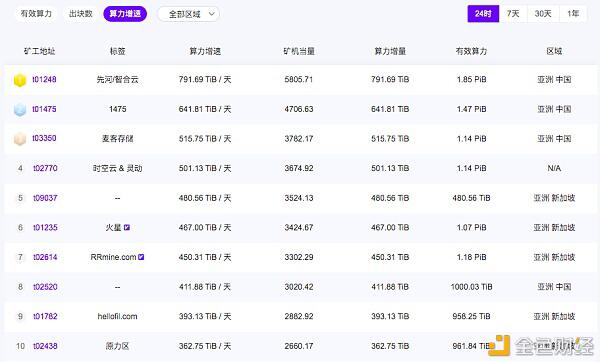Click the 1.85 PiB effective power value
This screenshot has width=600, height=362.
pyautogui.click(x=471, y=80)
